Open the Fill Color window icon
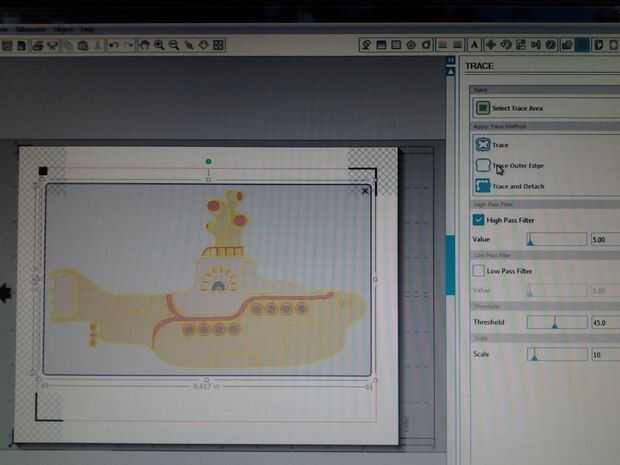The width and height of the screenshot is (620, 465). (x=366, y=45)
